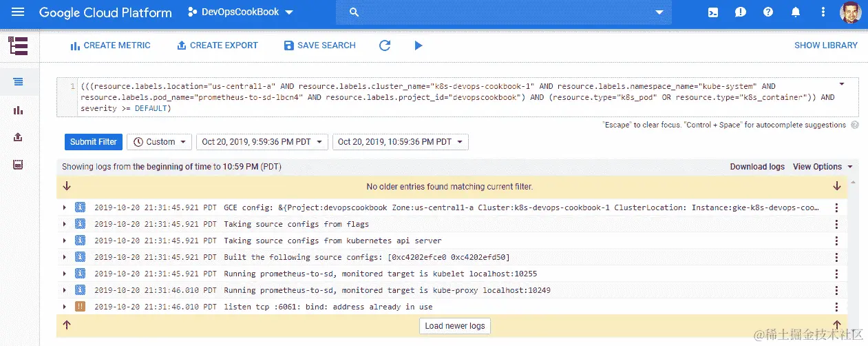Expand the kube-proxy localhost:10249 log entry
The width and height of the screenshot is (868, 346).
pos(65,290)
